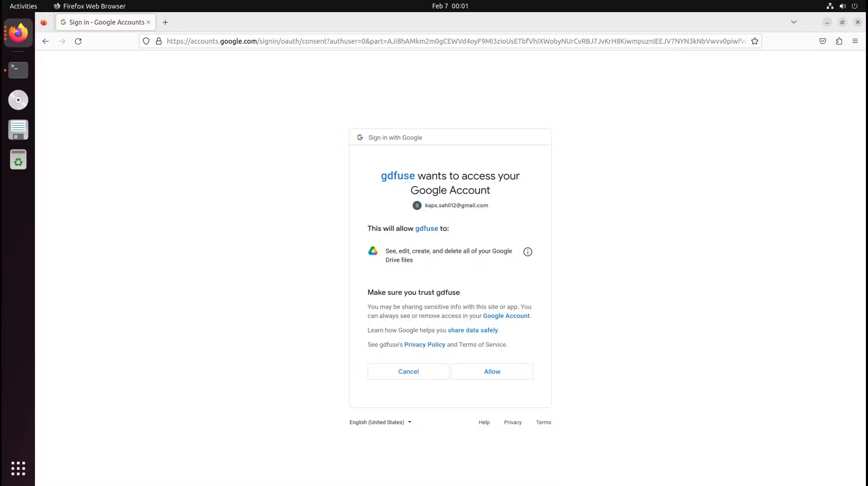Click the Google G logo
This screenshot has width=868, height=486.
(x=360, y=137)
